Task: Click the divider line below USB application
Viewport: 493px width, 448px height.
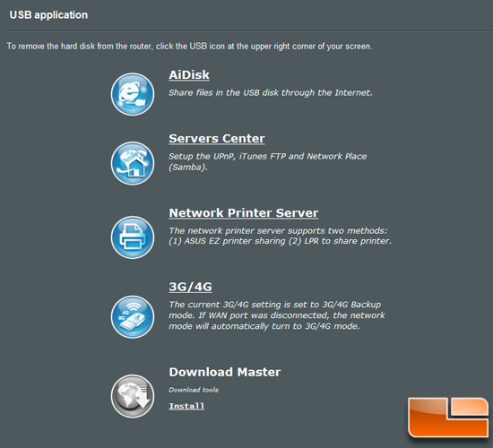Action: coord(248,31)
